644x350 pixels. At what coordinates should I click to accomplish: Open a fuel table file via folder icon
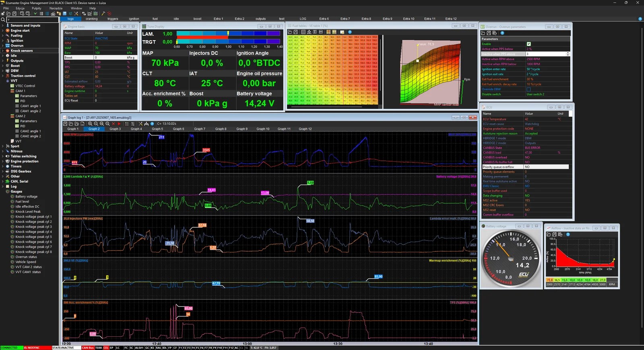click(290, 32)
